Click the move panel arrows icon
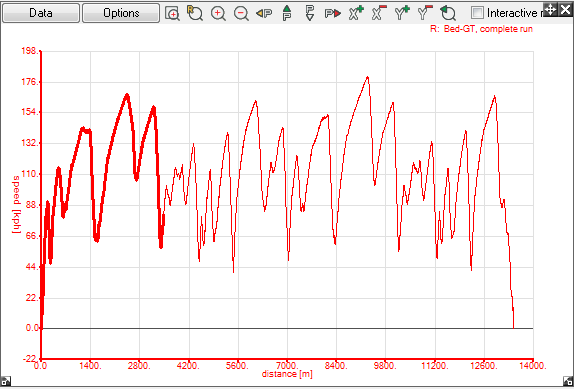 (550, 10)
